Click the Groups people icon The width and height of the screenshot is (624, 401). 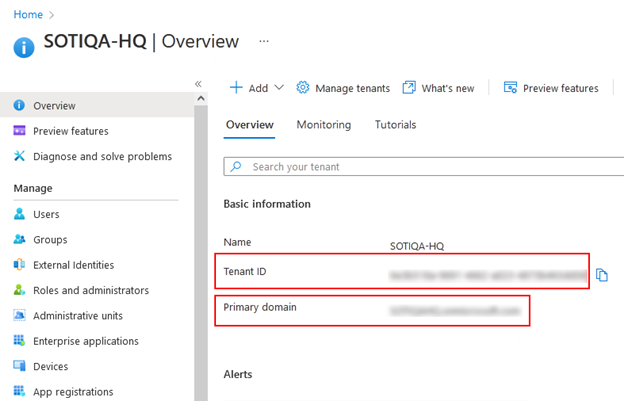[x=19, y=239]
